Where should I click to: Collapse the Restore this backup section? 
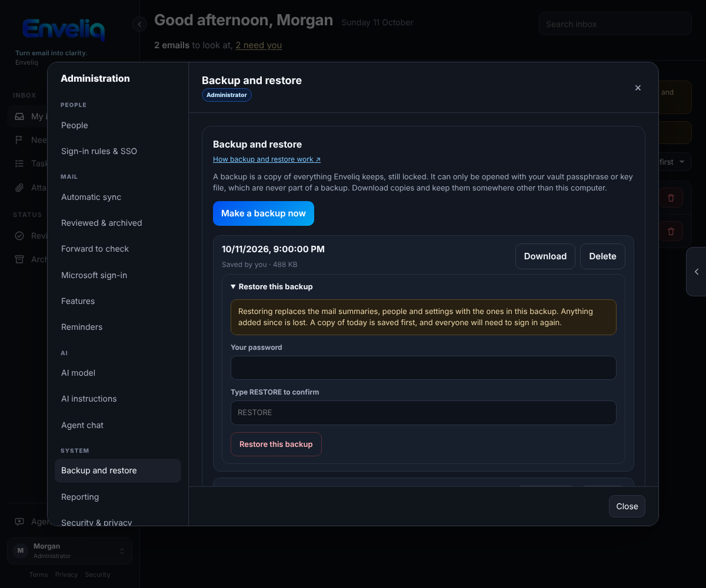(x=272, y=287)
